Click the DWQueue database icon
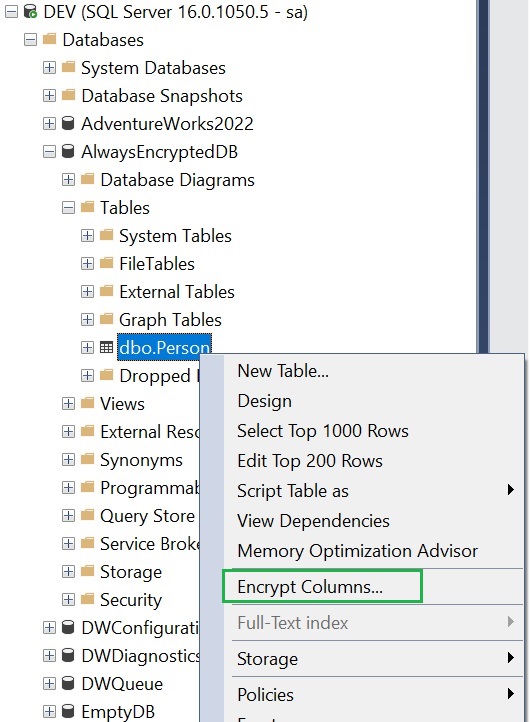The image size is (530, 722). point(68,683)
